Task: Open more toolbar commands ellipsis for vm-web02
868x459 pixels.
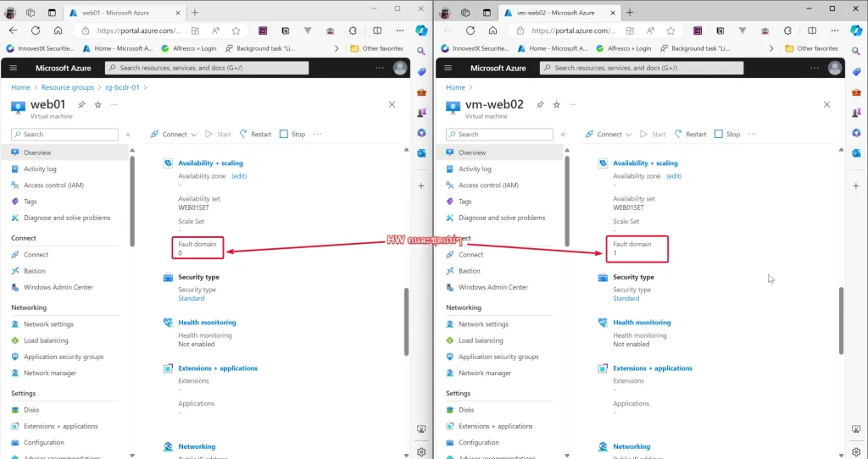Action: point(753,135)
